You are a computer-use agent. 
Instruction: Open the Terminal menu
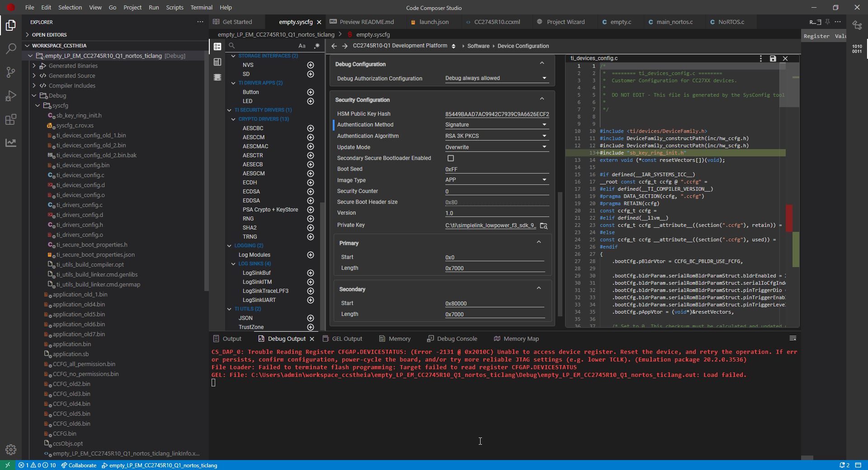tap(201, 8)
